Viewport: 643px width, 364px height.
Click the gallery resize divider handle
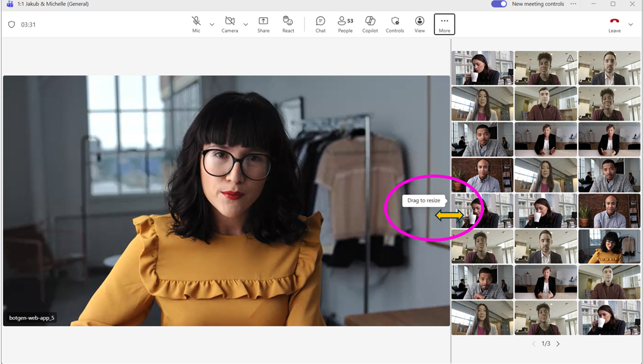point(450,215)
